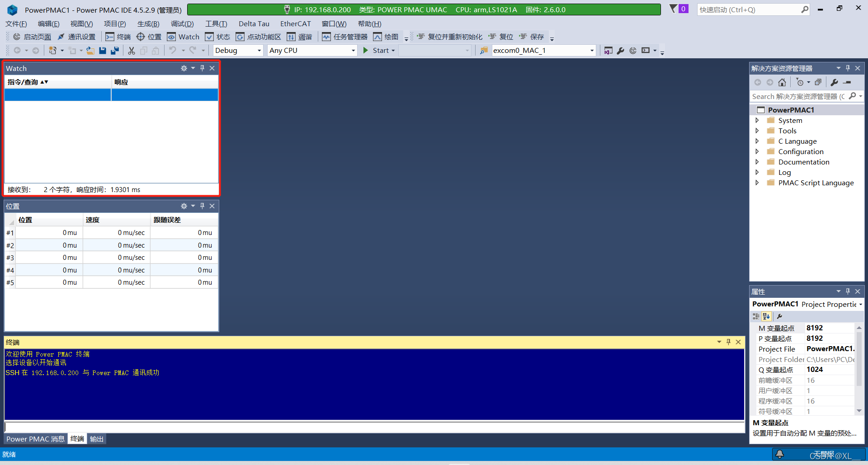Open the 文件(F) File menu
The height and width of the screenshot is (465, 868).
[x=16, y=24]
